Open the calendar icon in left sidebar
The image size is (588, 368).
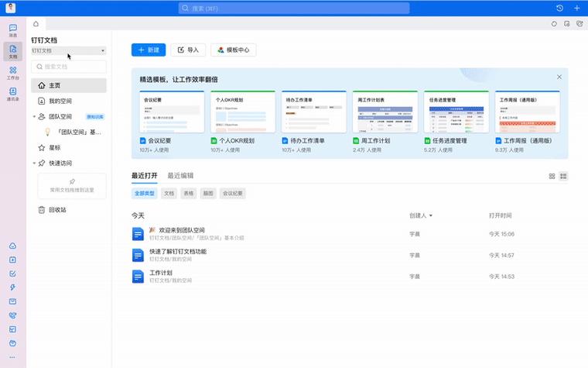pos(12,260)
